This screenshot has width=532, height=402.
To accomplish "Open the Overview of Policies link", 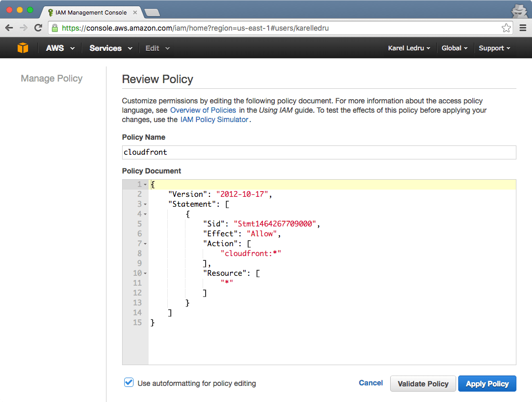I will 203,110.
